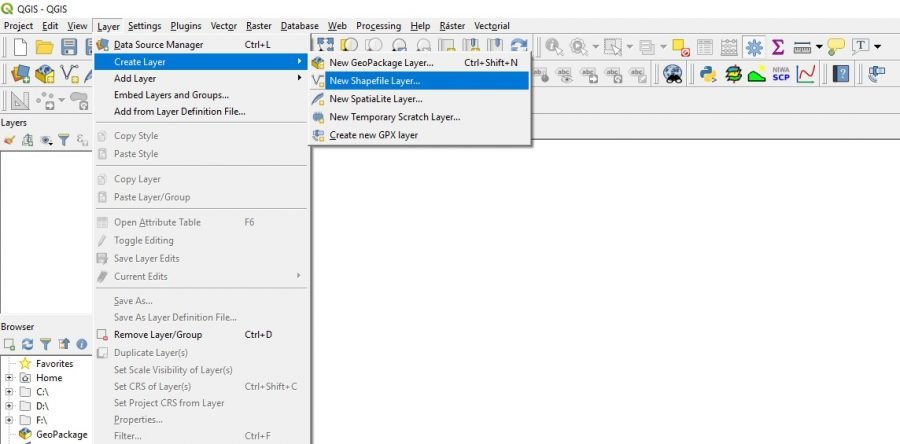Open Layer Styling brush icon in Layers panel
Screen dimensions: 900x444
pyautogui.click(x=9, y=139)
